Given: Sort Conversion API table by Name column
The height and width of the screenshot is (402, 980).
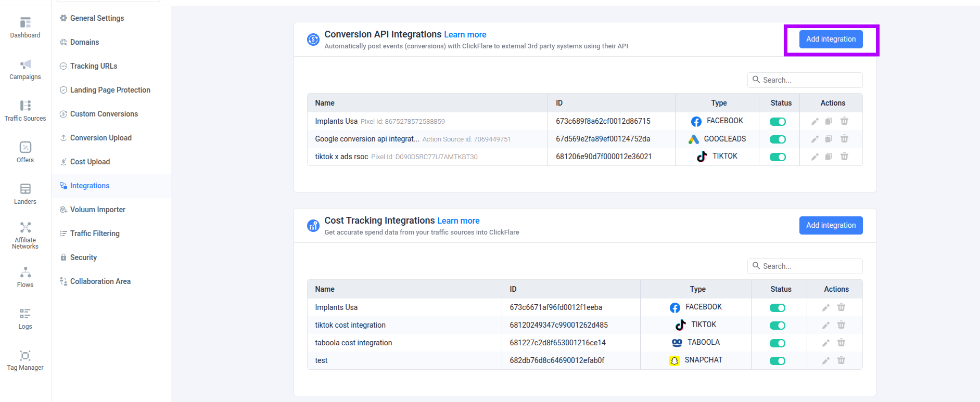Looking at the screenshot, I should 325,103.
